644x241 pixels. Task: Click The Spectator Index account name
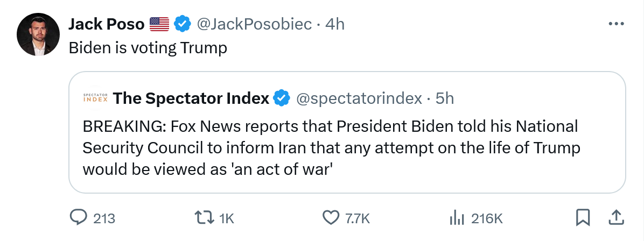191,98
